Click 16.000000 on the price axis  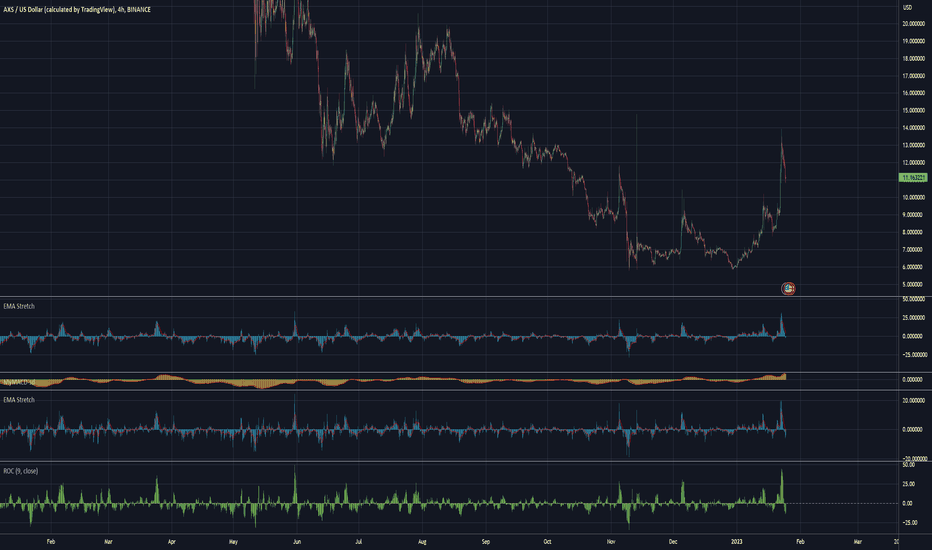pos(914,93)
